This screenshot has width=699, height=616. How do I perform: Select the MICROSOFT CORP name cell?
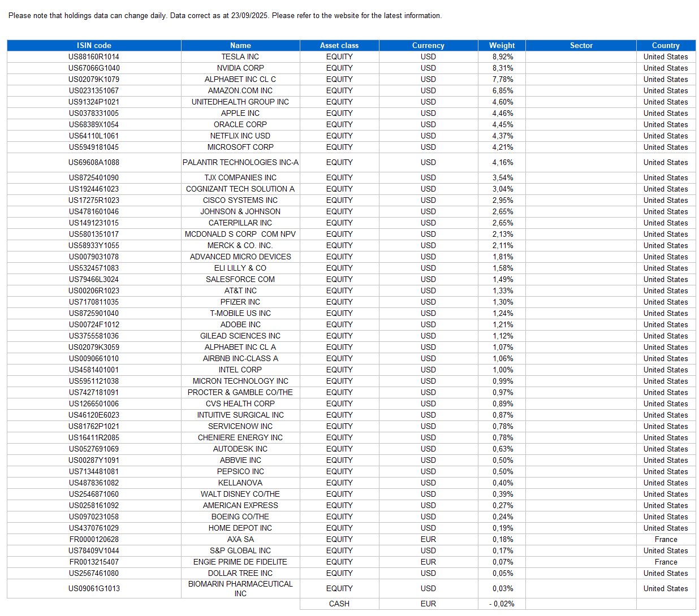240,147
